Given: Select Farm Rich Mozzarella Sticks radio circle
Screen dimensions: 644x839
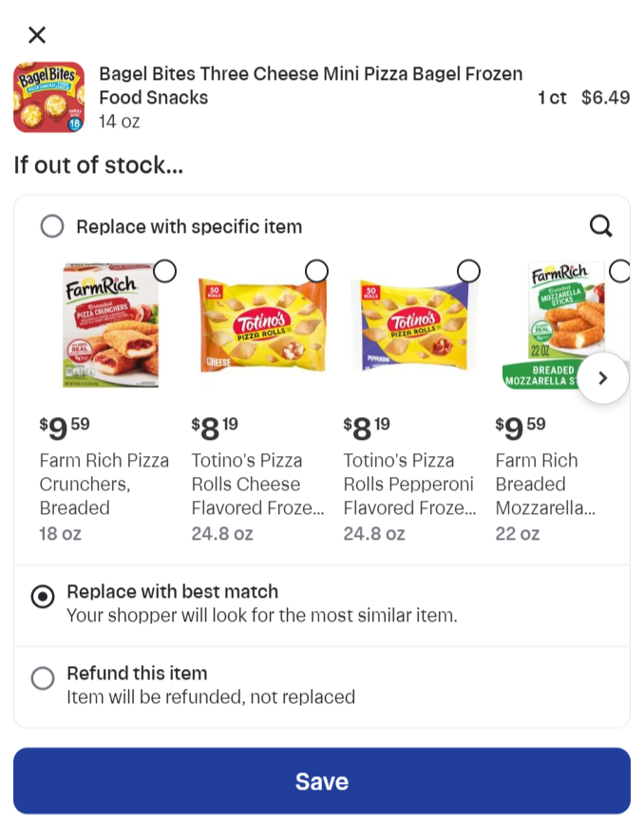Looking at the screenshot, I should click(619, 271).
